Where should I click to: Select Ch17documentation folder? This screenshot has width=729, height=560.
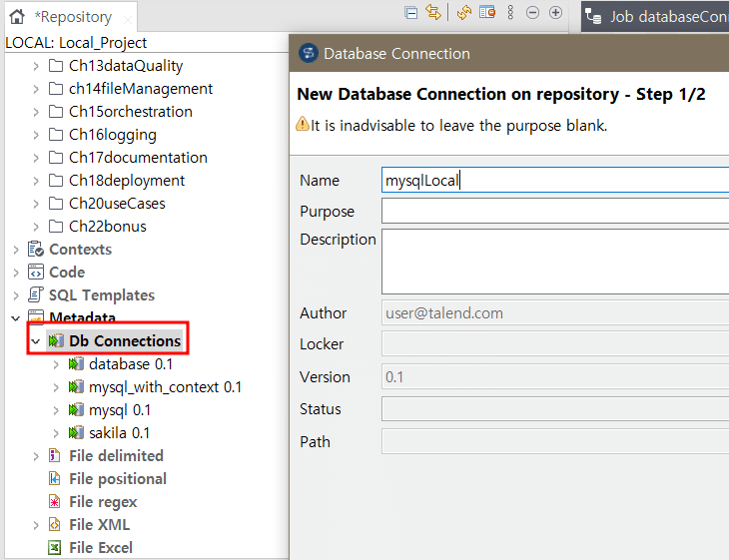tap(138, 158)
